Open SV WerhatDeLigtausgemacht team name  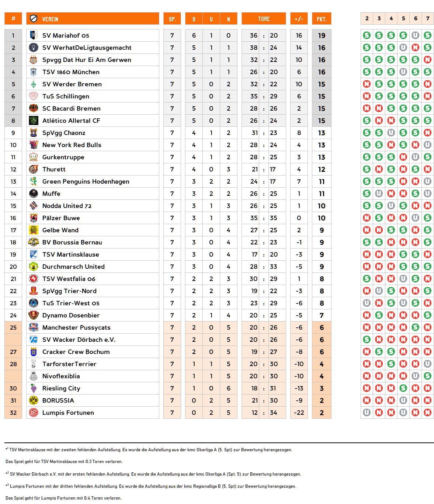(87, 48)
